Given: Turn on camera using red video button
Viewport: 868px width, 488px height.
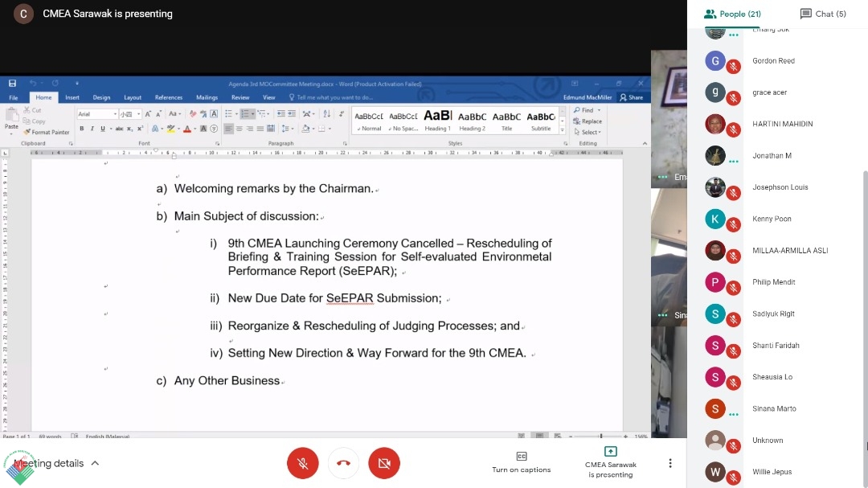Looking at the screenshot, I should pyautogui.click(x=384, y=463).
